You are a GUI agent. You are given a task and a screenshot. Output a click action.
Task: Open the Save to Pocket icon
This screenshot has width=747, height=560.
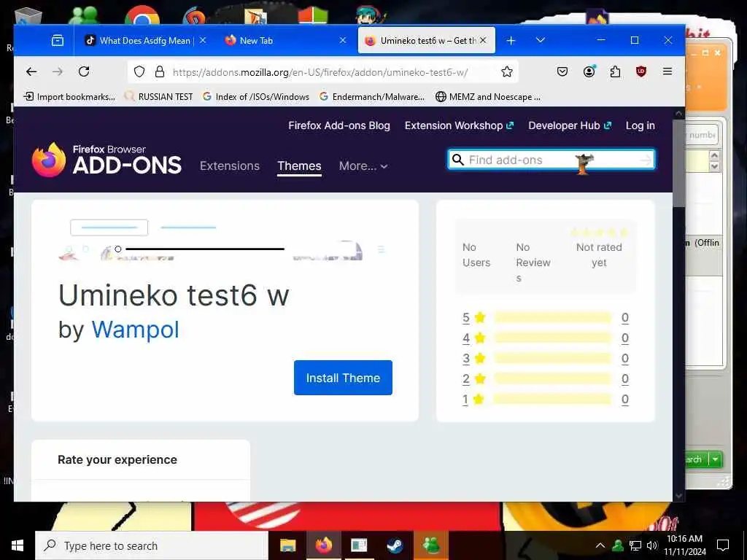coord(562,71)
